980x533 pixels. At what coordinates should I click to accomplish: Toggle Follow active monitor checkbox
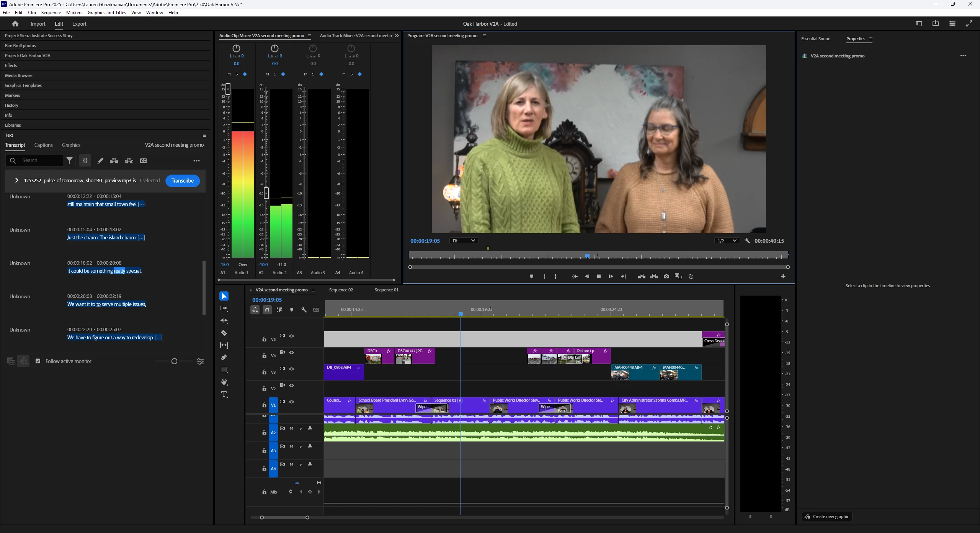pos(38,361)
